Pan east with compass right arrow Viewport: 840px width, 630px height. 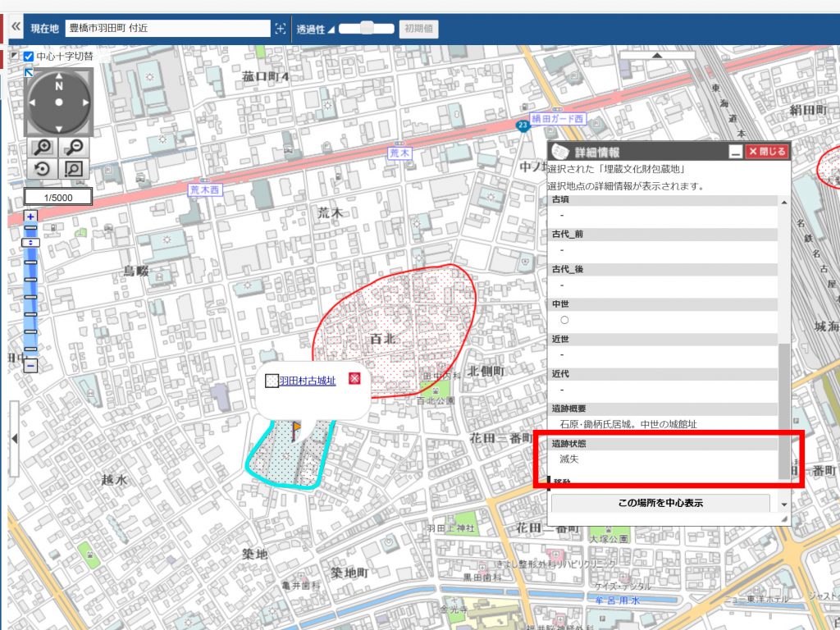85,103
